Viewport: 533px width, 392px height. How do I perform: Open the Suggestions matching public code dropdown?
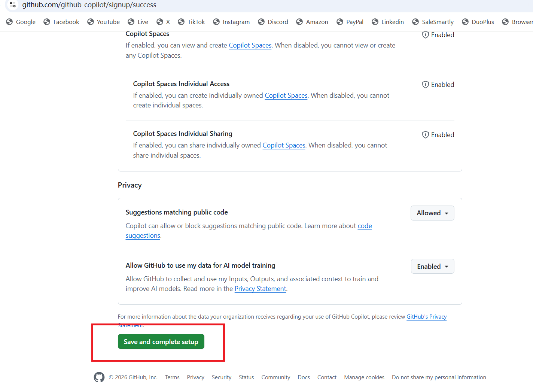[x=432, y=213]
